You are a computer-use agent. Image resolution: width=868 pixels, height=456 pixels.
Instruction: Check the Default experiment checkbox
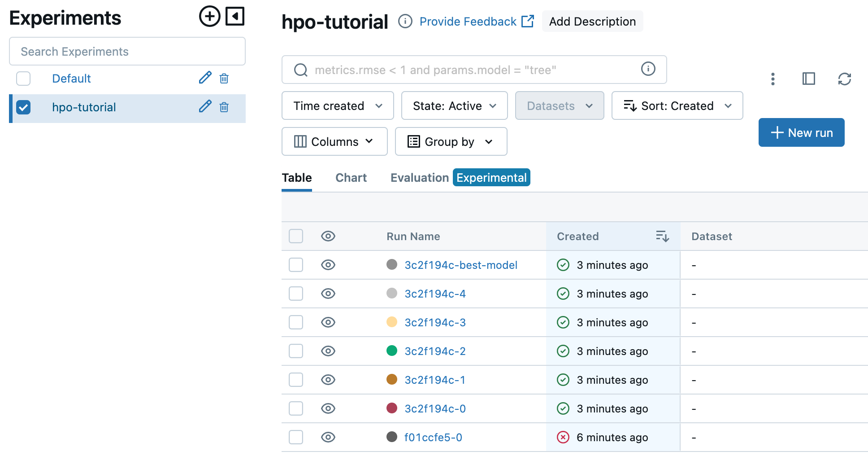pos(23,79)
